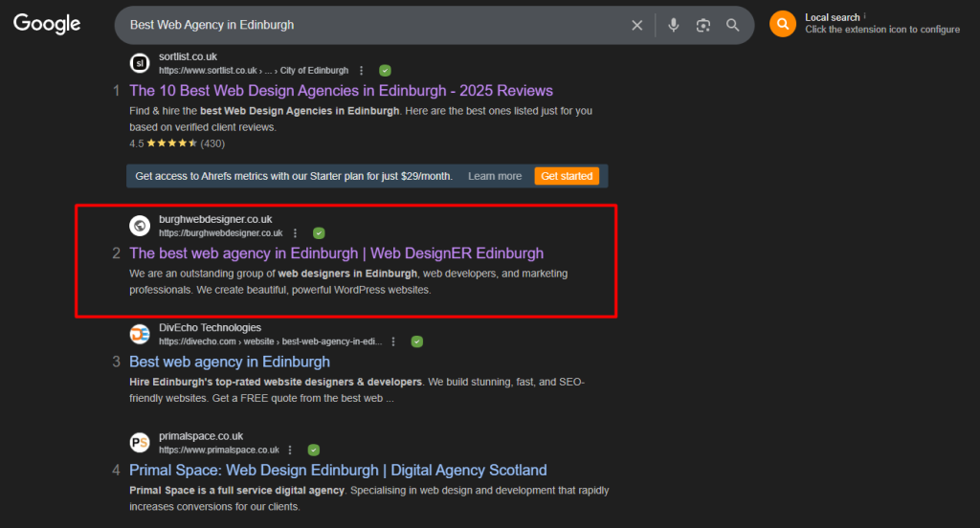Click Learn more in the Ahrefs banner

point(495,176)
